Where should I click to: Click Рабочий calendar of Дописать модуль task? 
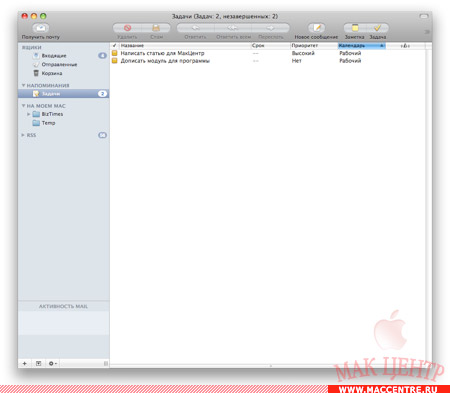pyautogui.click(x=350, y=61)
